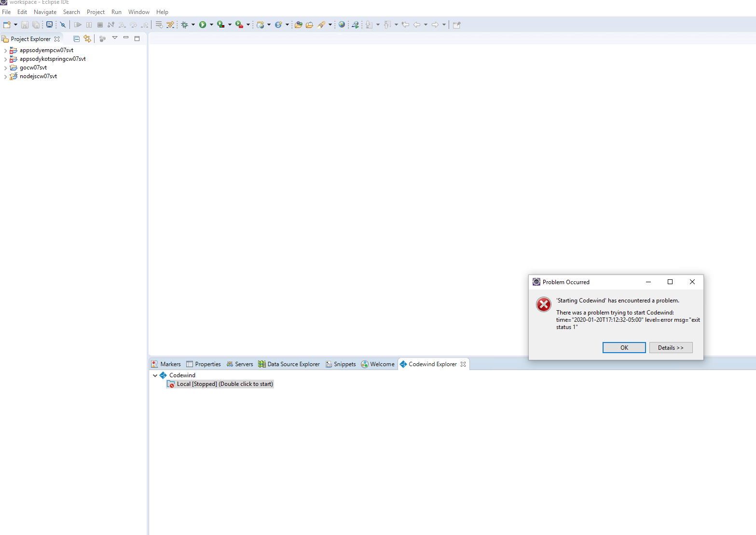Open the Navigate menu
Viewport: 756px width, 535px height.
pyautogui.click(x=45, y=12)
